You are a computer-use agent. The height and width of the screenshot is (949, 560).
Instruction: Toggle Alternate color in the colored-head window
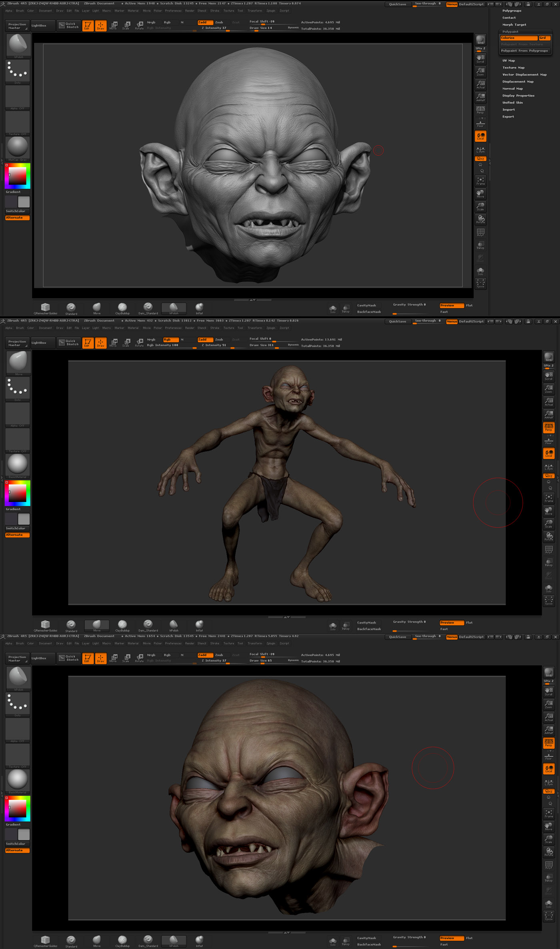click(18, 850)
